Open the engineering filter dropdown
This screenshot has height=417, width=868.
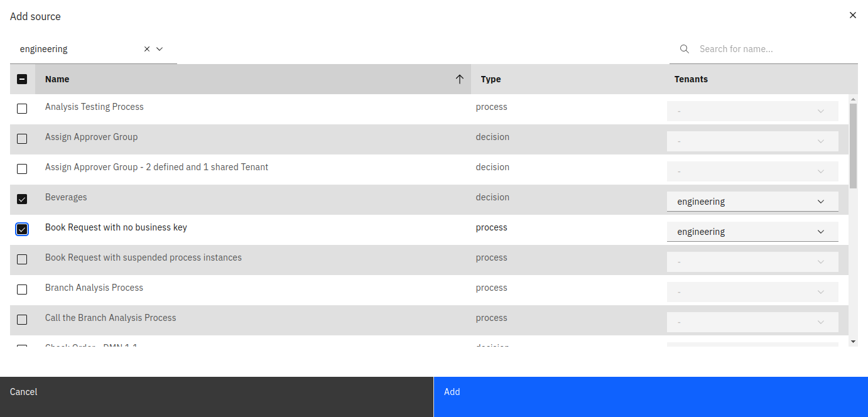tap(160, 48)
